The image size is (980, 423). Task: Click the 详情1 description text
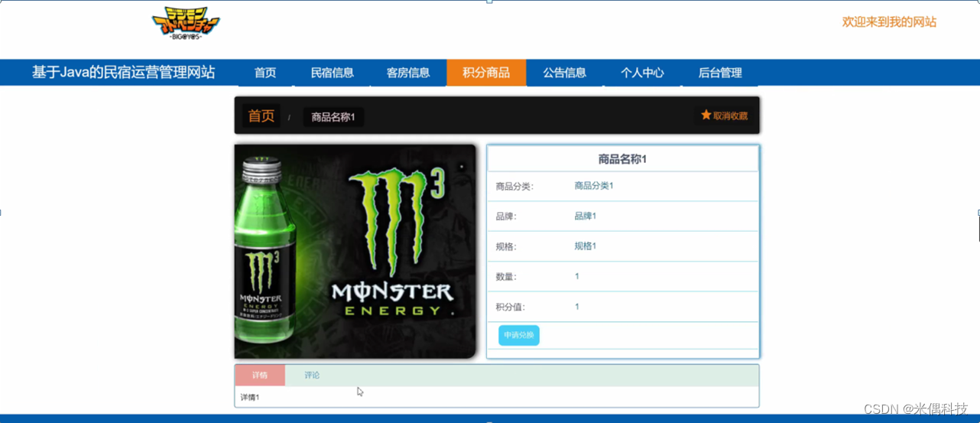(249, 398)
